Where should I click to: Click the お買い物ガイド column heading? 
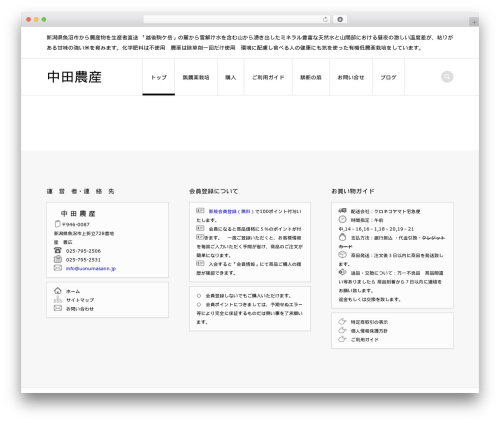coord(353,191)
